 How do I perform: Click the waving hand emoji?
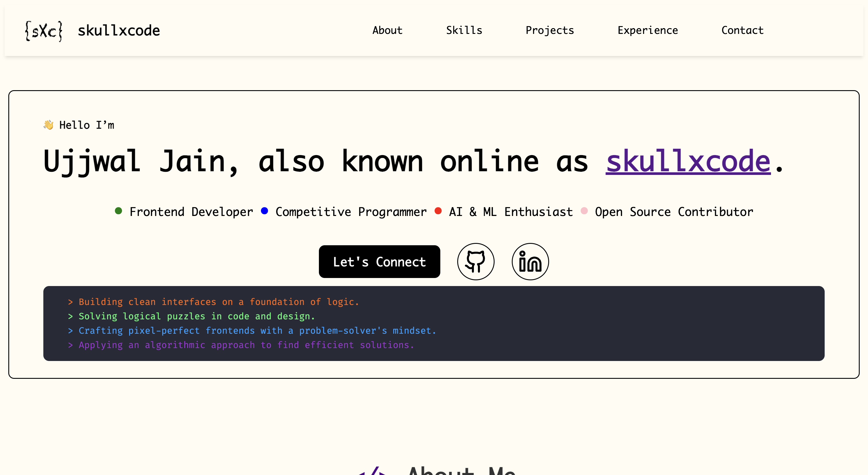49,125
